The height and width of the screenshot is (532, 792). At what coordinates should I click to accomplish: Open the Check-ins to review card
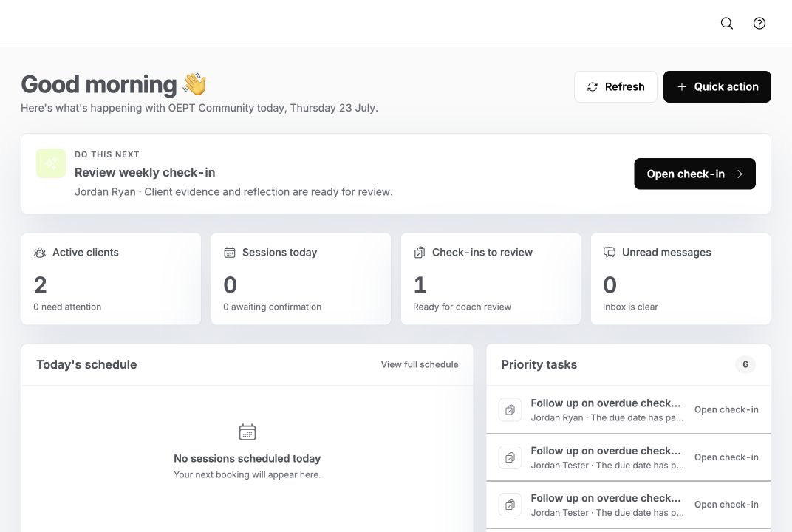491,279
